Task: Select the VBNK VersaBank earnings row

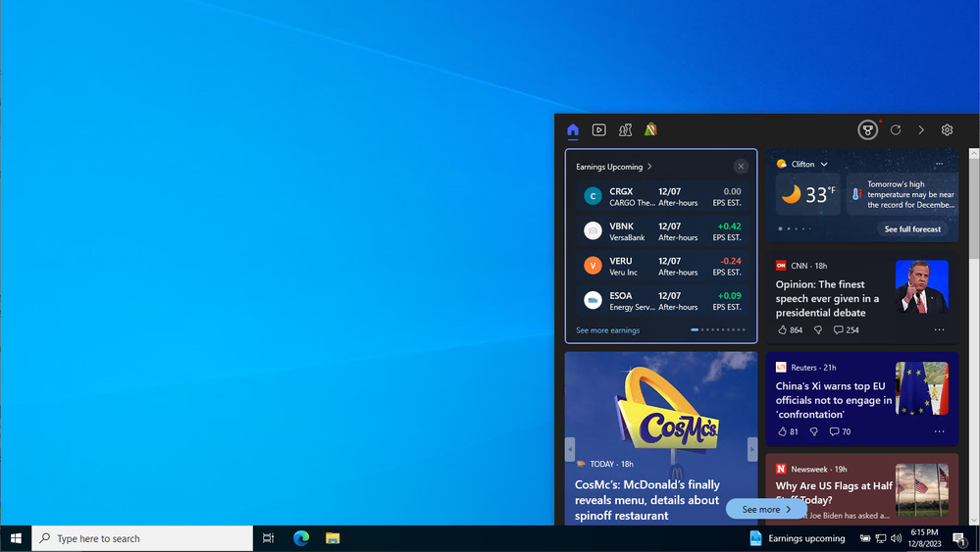Action: click(x=661, y=231)
